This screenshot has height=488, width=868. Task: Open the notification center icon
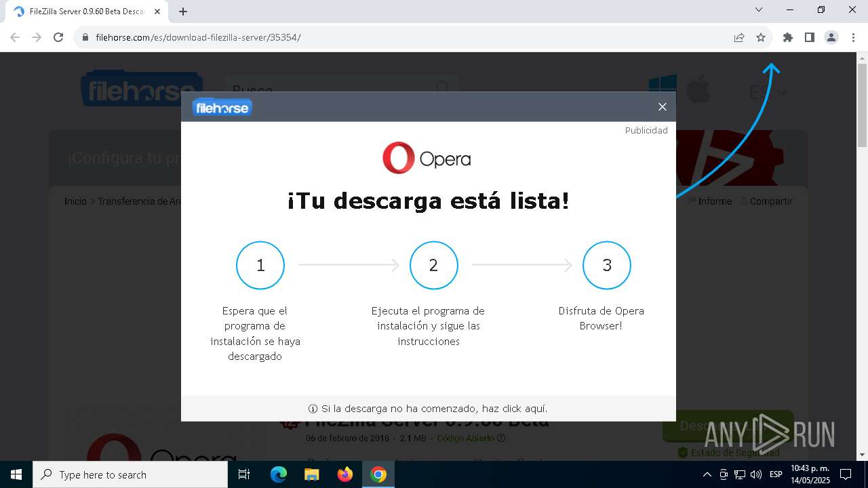pyautogui.click(x=846, y=474)
